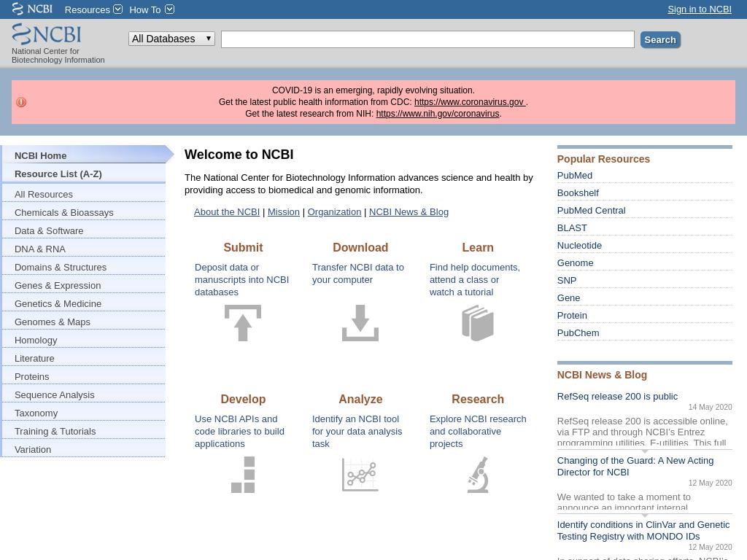Image resolution: width=747 pixels, height=560 pixels.
Task: Click the Analyze chart icon
Action: 360,475
